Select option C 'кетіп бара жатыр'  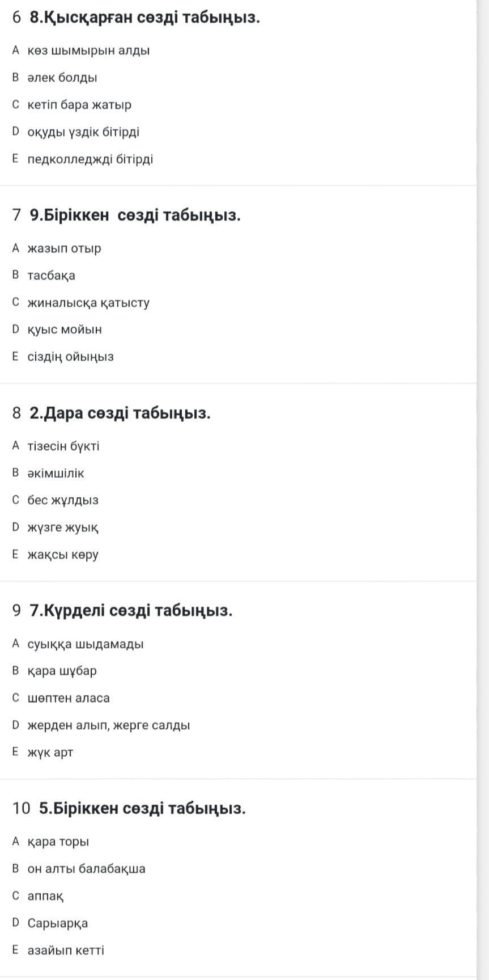tap(79, 105)
